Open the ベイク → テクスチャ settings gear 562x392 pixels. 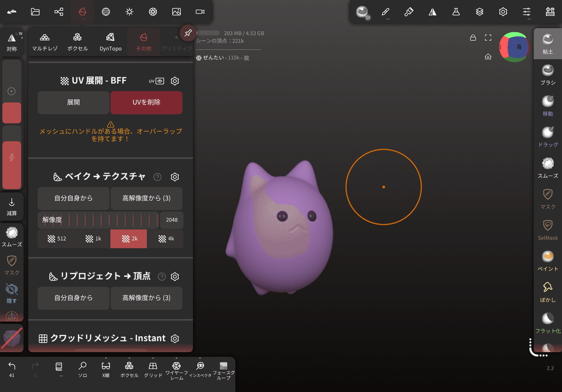[175, 177]
